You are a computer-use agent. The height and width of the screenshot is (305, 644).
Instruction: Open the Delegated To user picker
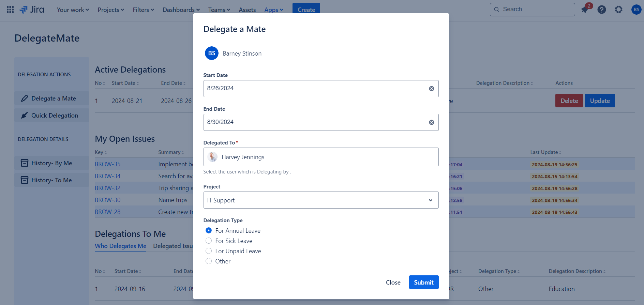point(321,157)
